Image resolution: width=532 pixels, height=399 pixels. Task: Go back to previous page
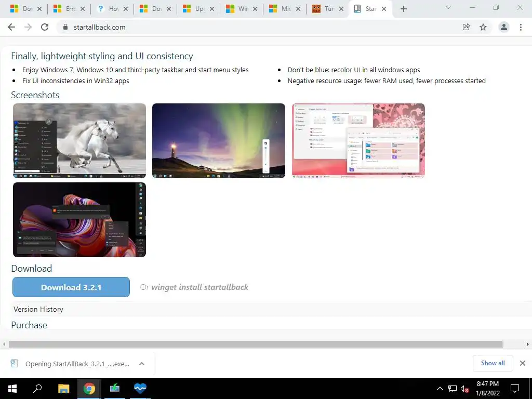click(11, 27)
